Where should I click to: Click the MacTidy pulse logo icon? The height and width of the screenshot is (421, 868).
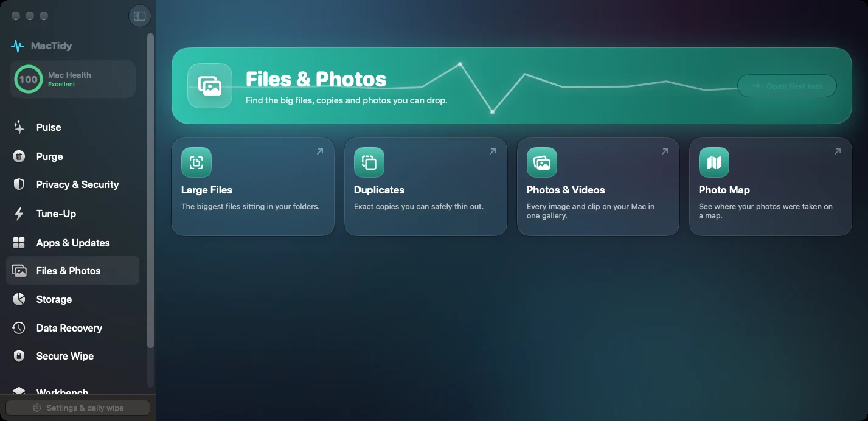(18, 46)
